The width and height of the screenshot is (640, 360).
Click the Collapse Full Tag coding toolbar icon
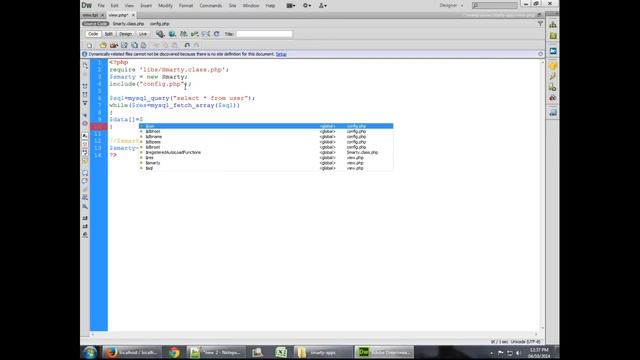(85, 87)
